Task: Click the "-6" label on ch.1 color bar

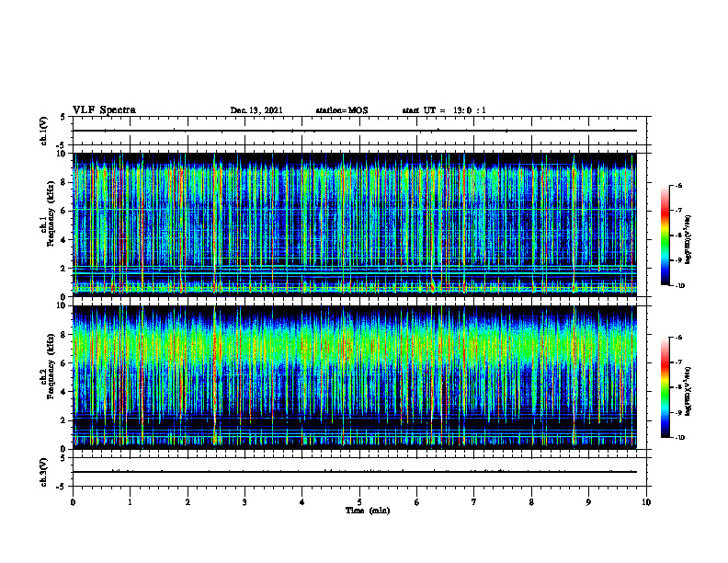Action: 678,185
